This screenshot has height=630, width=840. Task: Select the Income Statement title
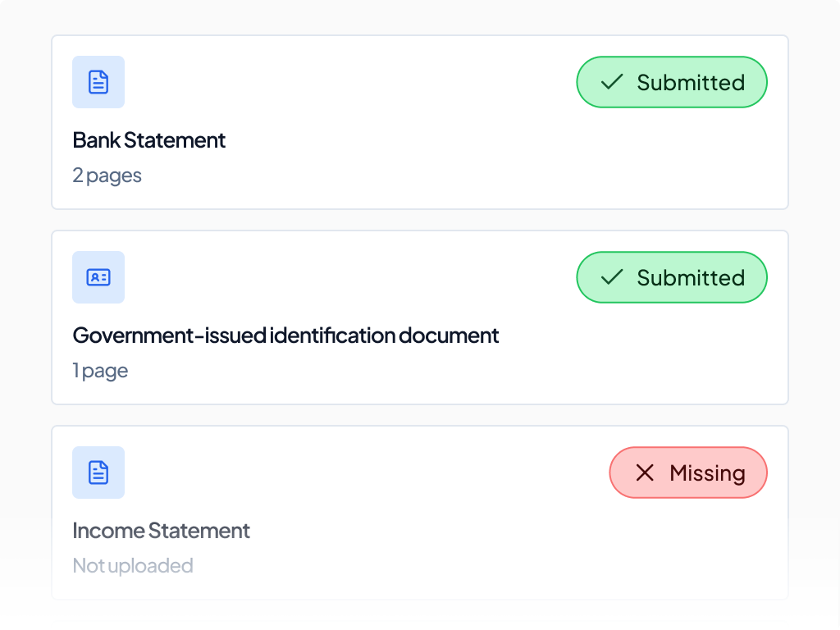pos(161,532)
